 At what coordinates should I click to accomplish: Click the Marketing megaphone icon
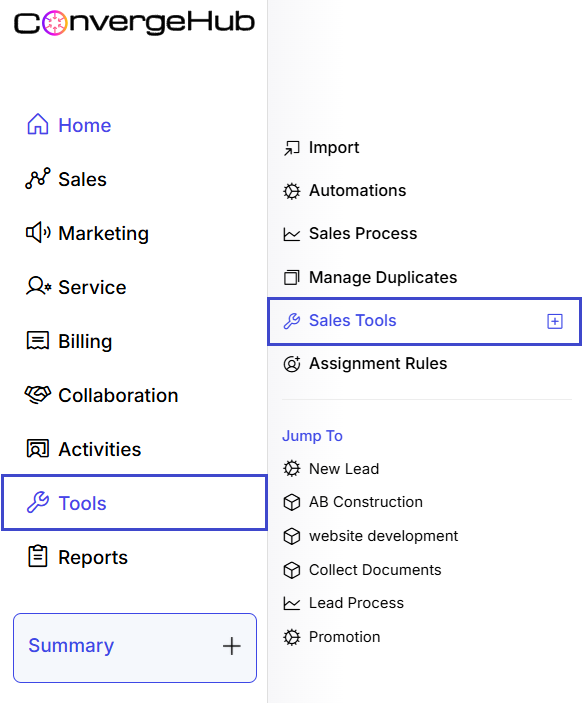pyautogui.click(x=38, y=233)
